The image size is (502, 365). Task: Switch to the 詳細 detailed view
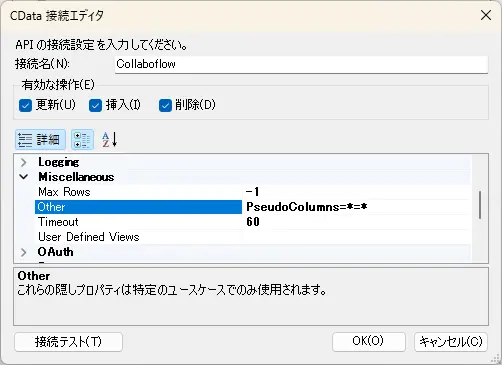tap(40, 139)
